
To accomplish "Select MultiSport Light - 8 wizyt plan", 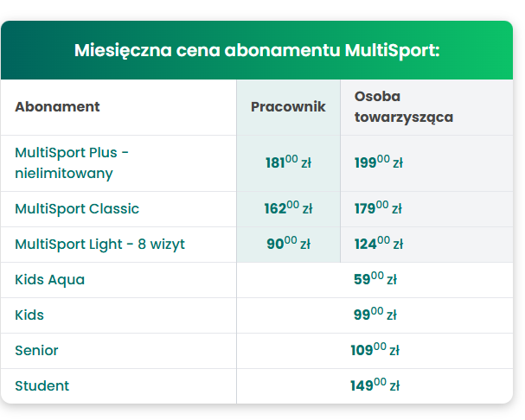I will point(99,245).
